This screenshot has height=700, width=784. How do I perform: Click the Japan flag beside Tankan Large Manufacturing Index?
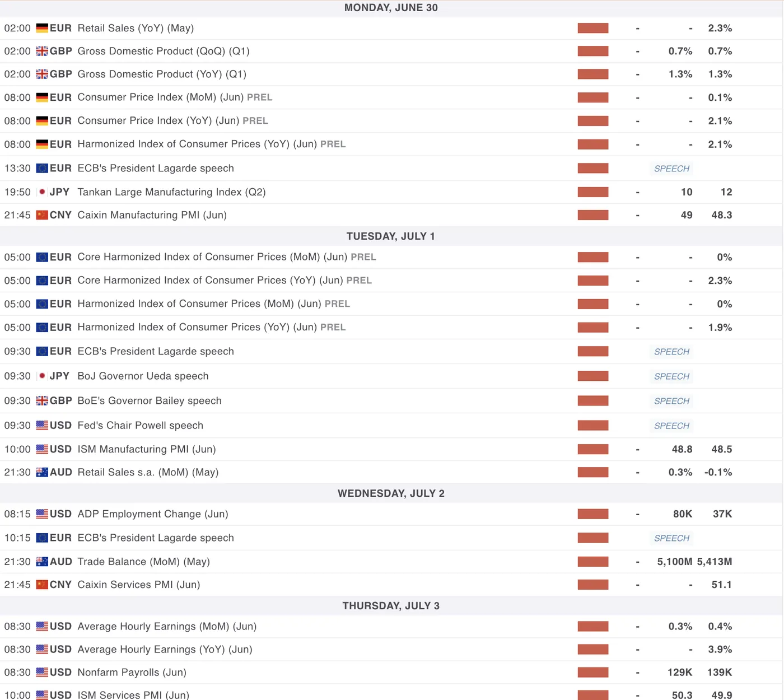point(42,192)
